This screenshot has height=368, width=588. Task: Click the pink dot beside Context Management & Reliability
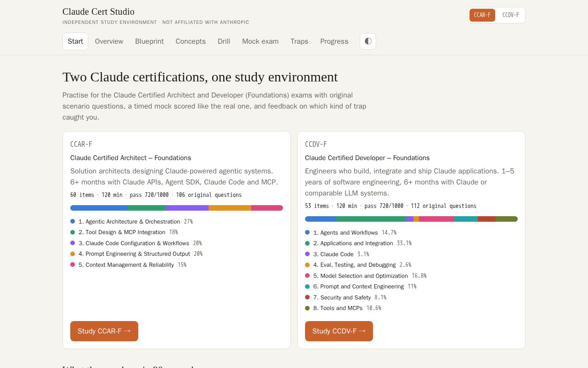coord(73,264)
